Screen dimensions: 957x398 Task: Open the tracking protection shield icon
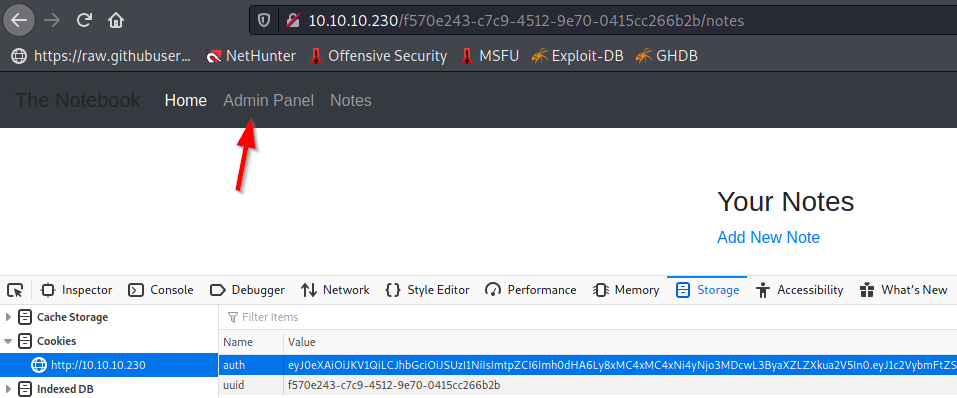pos(264,20)
